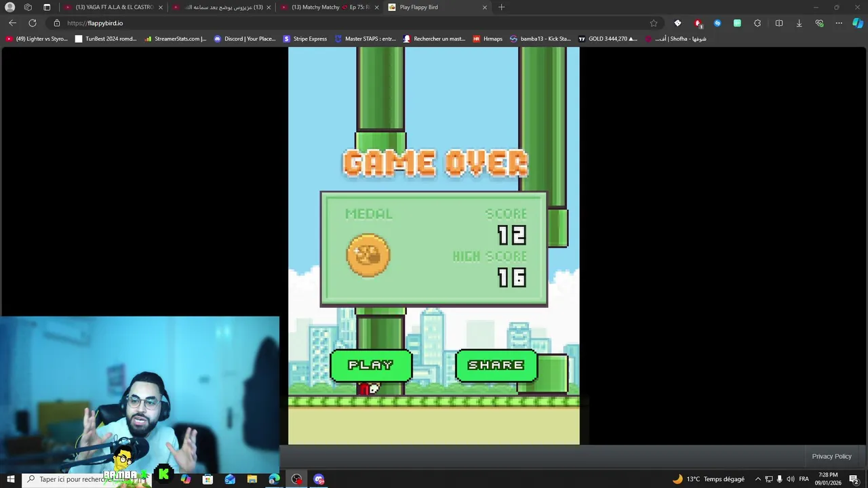Open Microsoft Store in taskbar
This screenshot has height=488, width=868.
(208, 479)
